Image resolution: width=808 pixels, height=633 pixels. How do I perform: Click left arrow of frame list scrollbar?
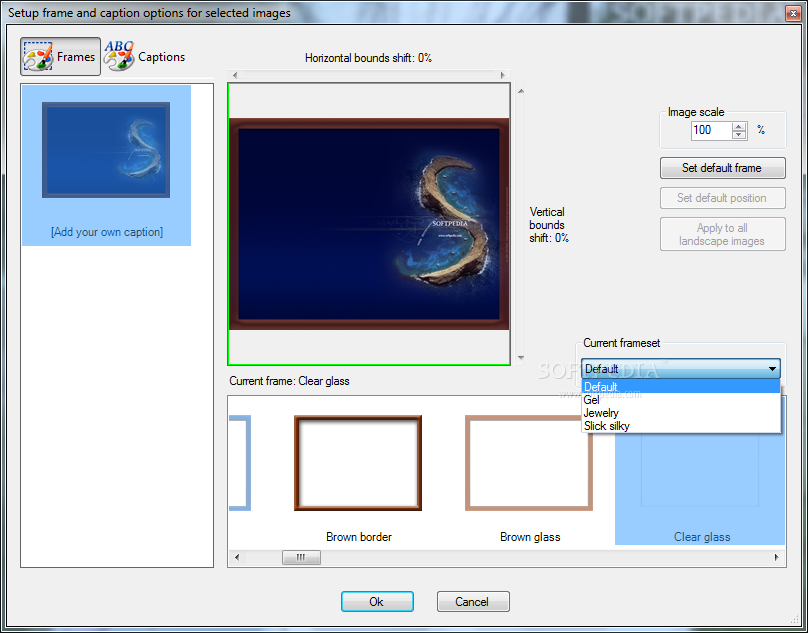(x=237, y=557)
